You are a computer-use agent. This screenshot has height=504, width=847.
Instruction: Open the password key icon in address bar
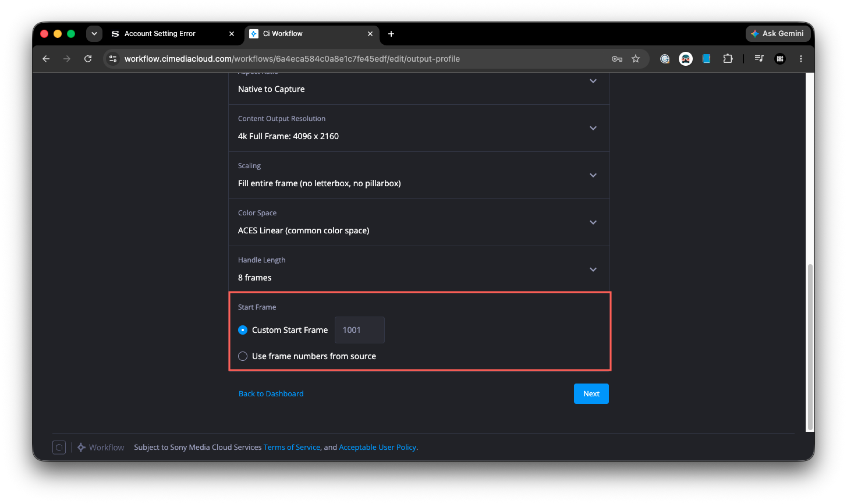pyautogui.click(x=617, y=59)
